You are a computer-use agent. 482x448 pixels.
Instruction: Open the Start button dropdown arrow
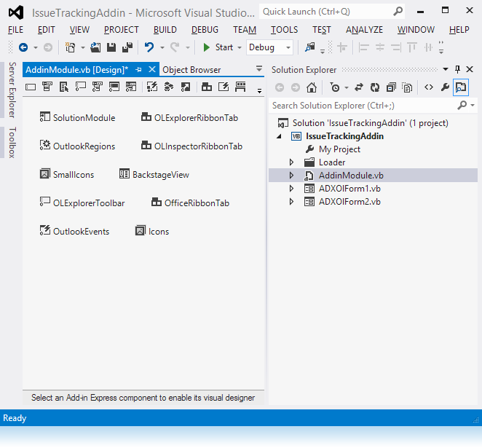click(240, 47)
